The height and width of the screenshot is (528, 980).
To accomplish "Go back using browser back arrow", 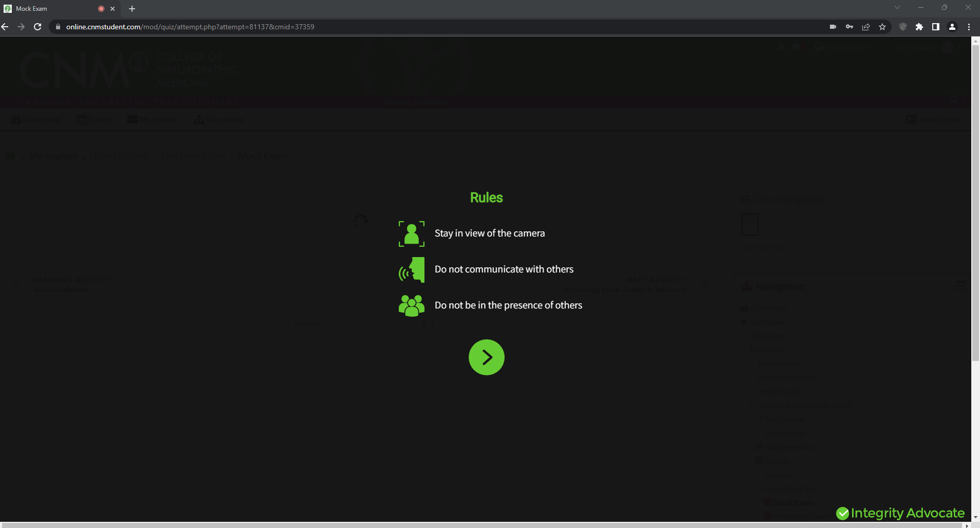I will pyautogui.click(x=5, y=27).
